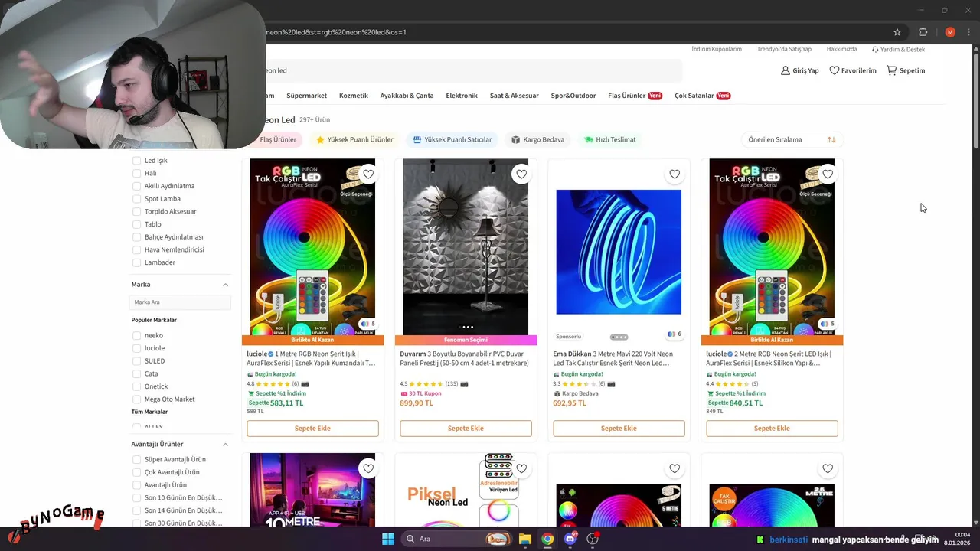Open File Explorer from taskbar

[525, 539]
